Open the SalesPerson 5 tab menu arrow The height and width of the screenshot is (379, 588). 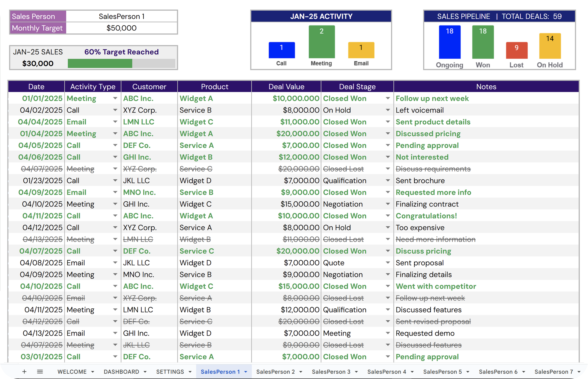[468, 372]
